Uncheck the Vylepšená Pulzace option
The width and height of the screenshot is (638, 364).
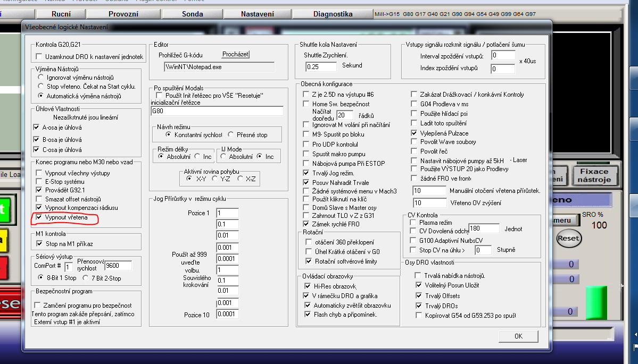[414, 133]
